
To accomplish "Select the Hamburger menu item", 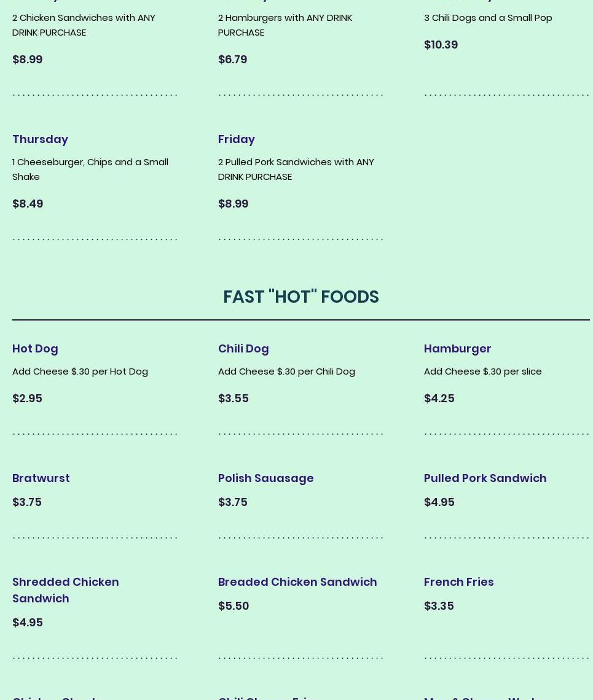I will [x=458, y=349].
